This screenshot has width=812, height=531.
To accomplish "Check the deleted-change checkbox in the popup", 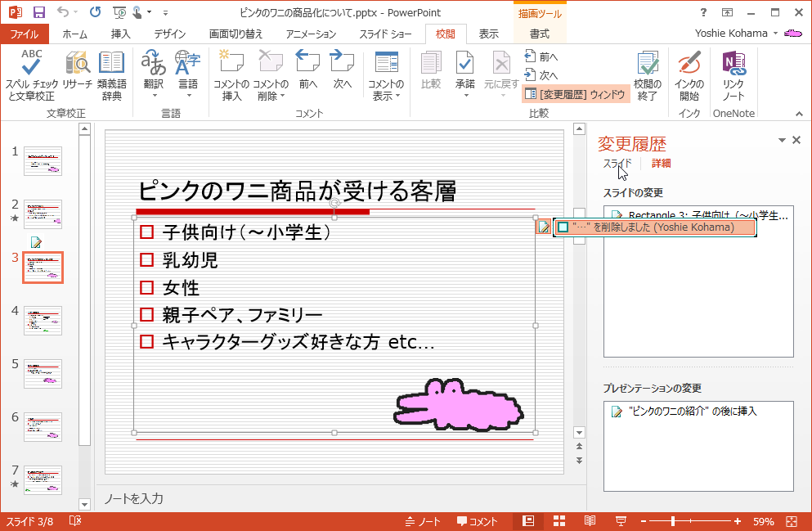I will pos(563,227).
